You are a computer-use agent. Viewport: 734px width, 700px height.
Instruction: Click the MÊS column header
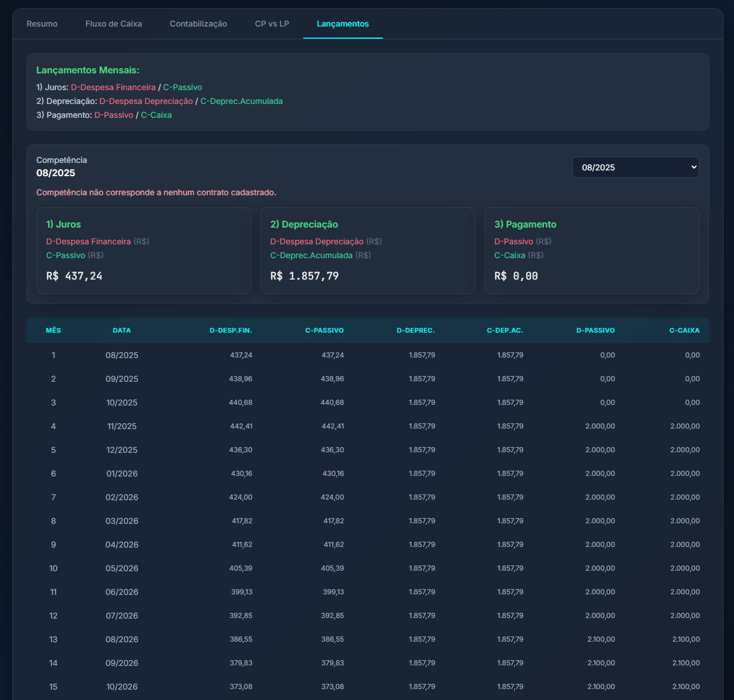coord(53,330)
